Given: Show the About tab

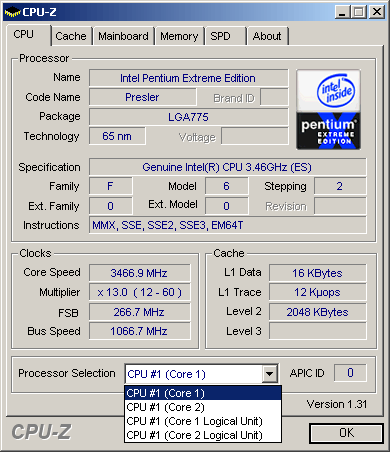Looking at the screenshot, I should tap(267, 36).
